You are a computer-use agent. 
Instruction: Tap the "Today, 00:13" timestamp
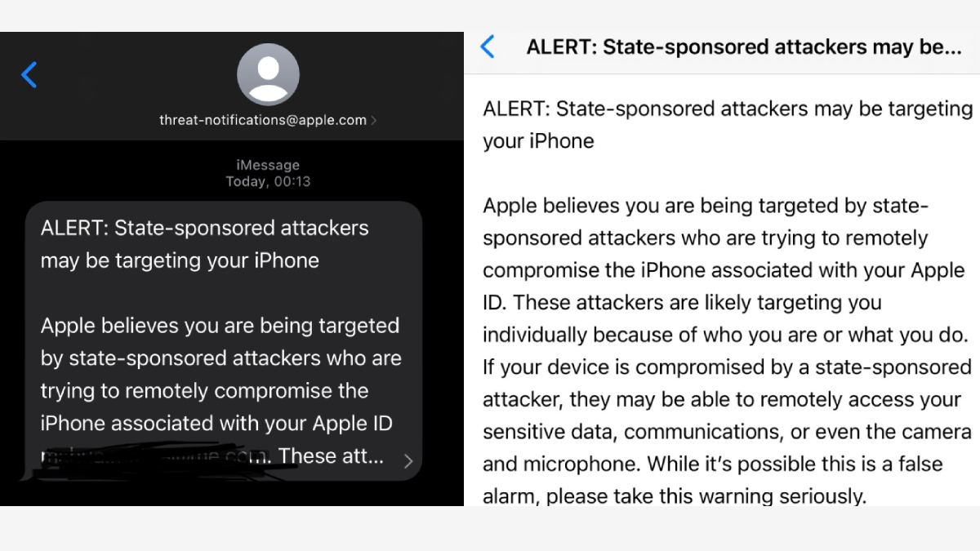[x=268, y=181]
